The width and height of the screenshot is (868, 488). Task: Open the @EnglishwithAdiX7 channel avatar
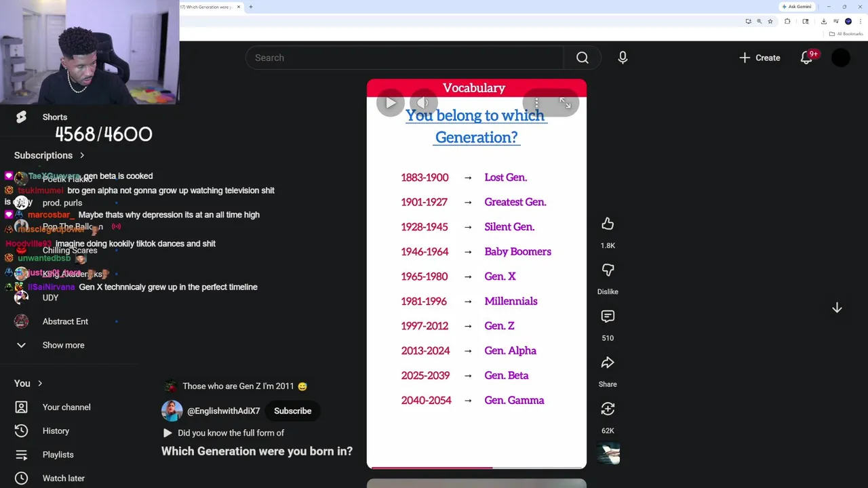172,411
